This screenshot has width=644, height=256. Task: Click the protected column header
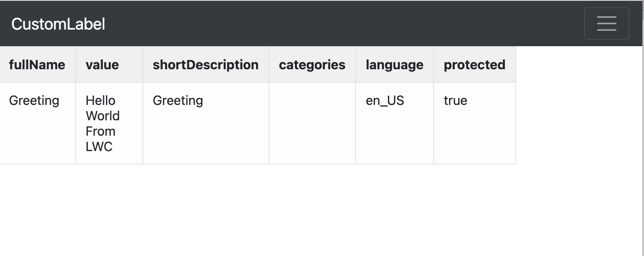click(x=475, y=65)
